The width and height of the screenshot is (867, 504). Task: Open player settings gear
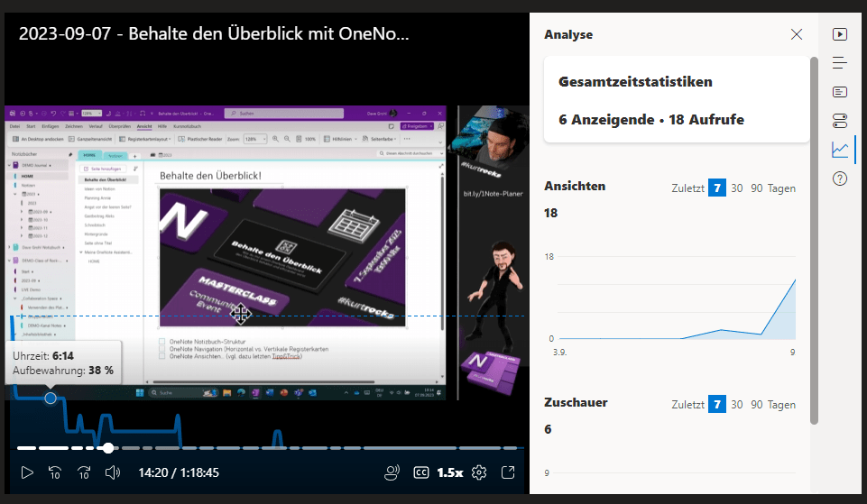[479, 472]
